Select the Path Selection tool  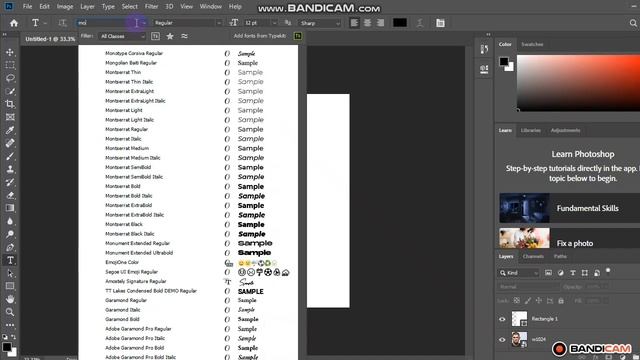tap(10, 273)
